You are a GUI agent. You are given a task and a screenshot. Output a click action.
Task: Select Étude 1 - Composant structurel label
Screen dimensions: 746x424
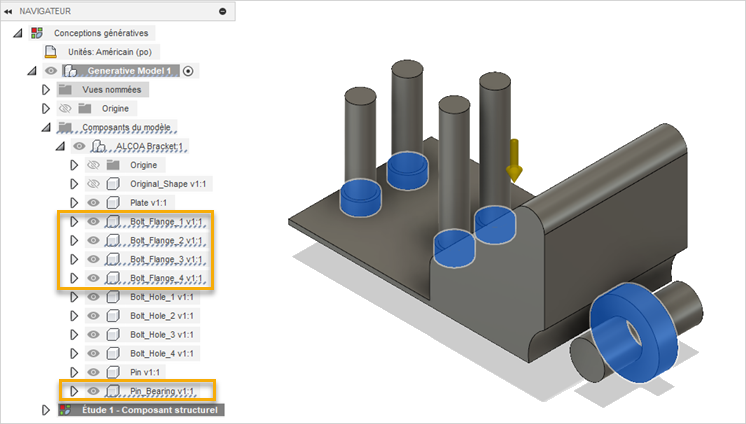click(150, 410)
